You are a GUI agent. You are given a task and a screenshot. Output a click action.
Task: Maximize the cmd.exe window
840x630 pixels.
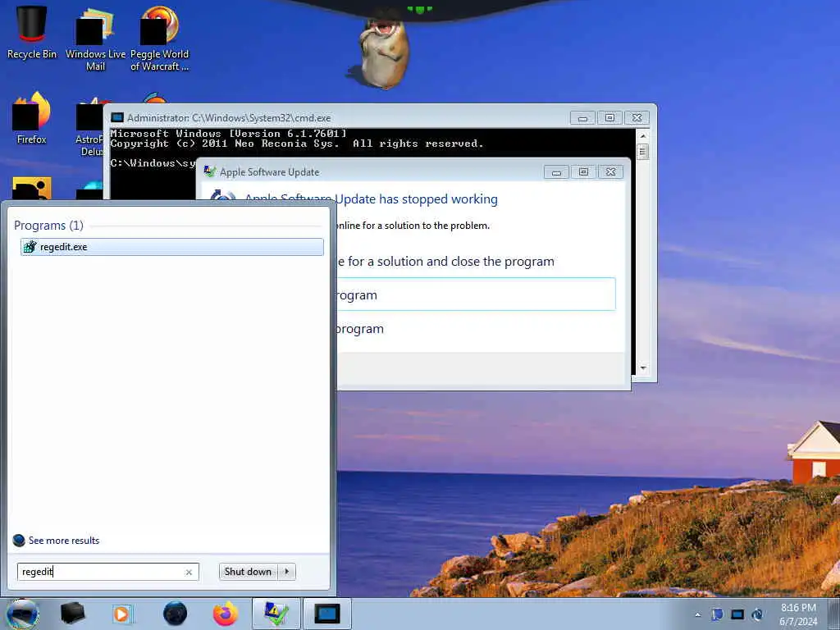click(609, 118)
